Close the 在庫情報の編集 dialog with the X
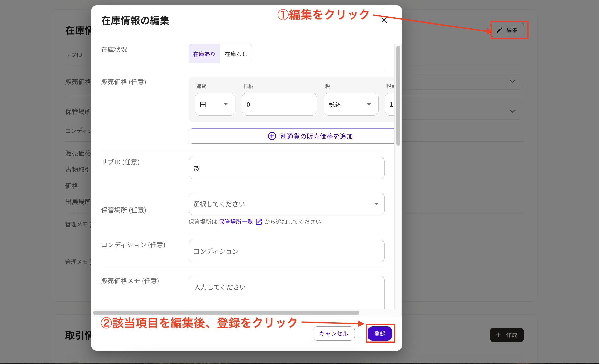Viewport: 599px width, 364px height. tap(384, 20)
